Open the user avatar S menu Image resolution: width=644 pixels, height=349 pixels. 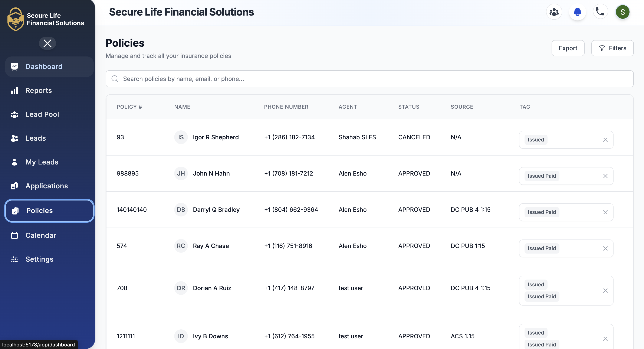tap(622, 12)
